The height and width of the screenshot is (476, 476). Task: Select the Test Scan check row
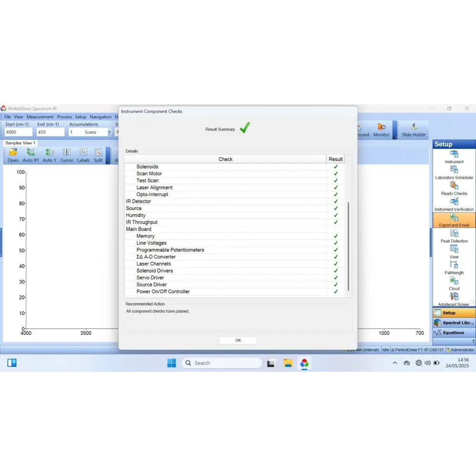point(235,180)
